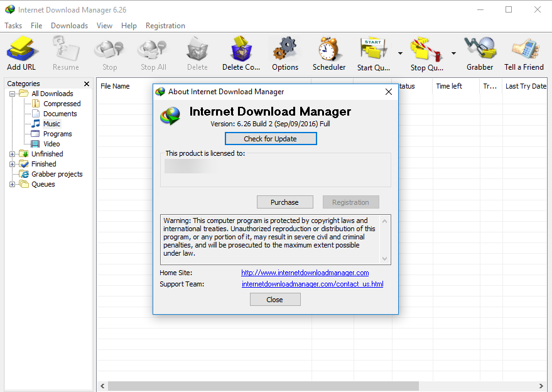Click the Time left column header

click(455, 86)
